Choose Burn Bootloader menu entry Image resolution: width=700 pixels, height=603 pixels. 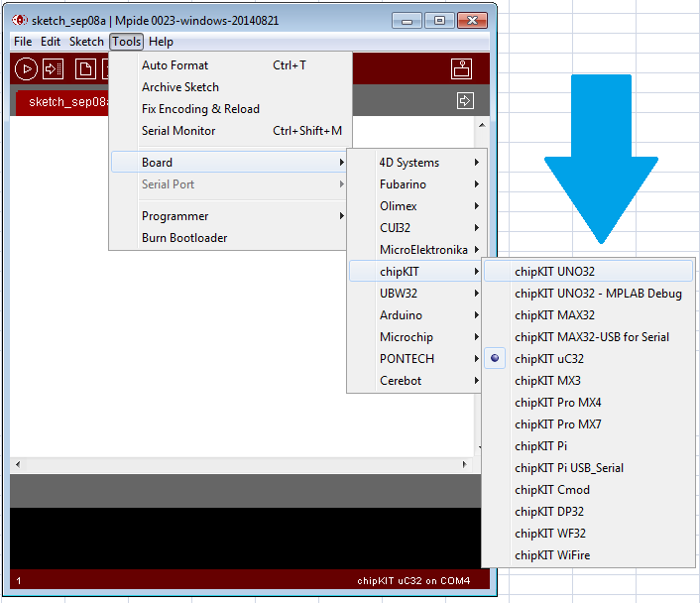pyautogui.click(x=228, y=238)
